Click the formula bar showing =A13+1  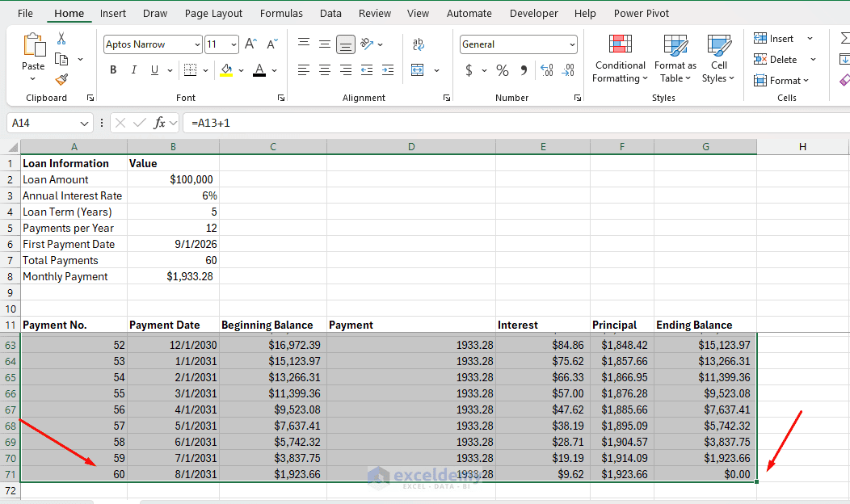(x=516, y=123)
